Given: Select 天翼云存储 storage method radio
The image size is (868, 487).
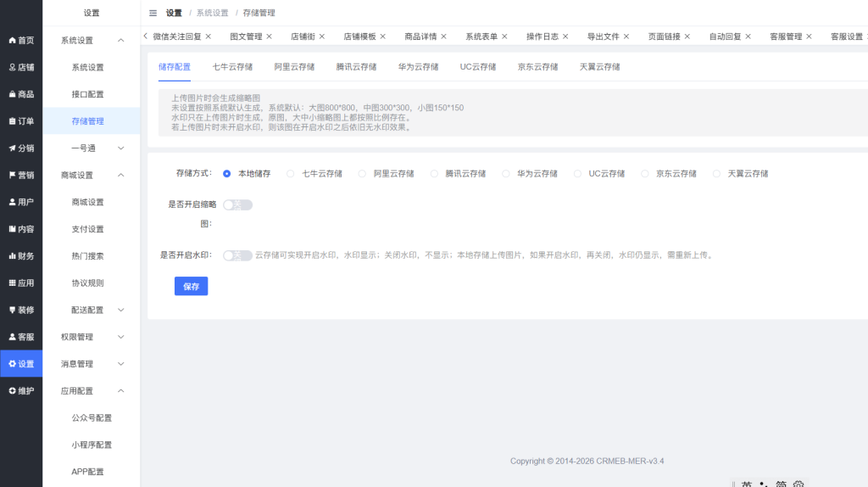Looking at the screenshot, I should click(x=717, y=174).
